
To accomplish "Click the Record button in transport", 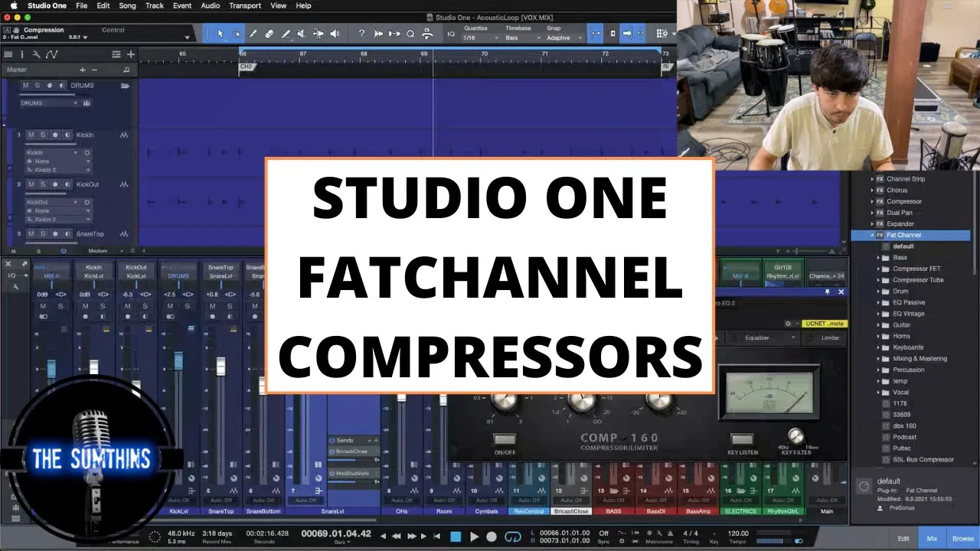I will pos(492,536).
